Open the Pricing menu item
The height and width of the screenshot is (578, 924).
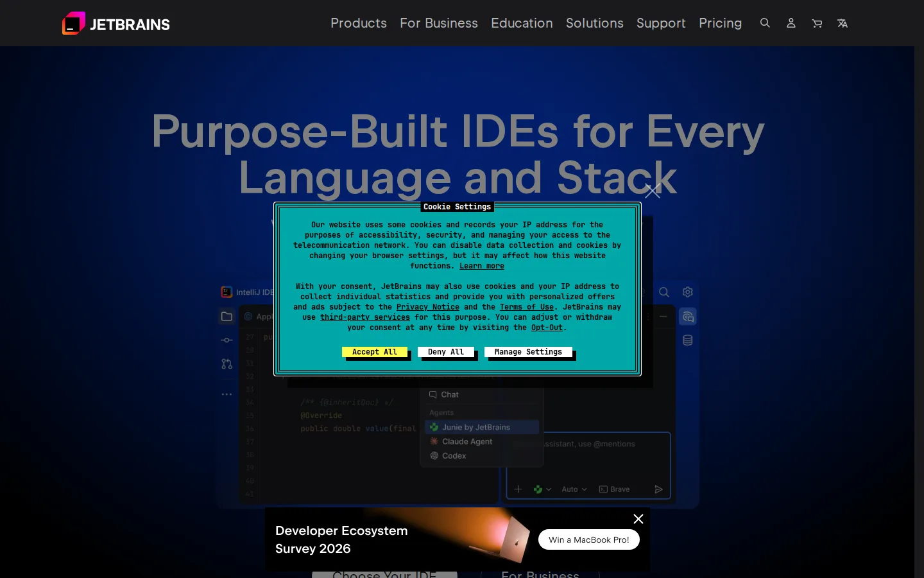[720, 23]
